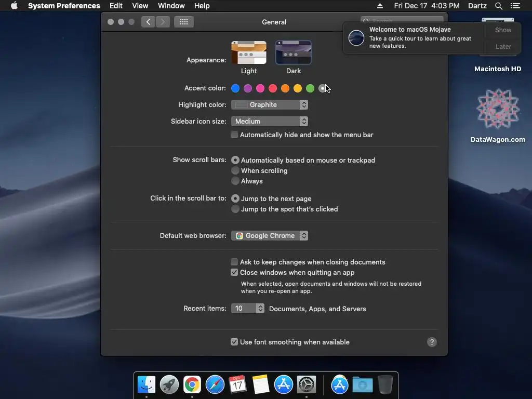532x399 pixels.
Task: Toggle Use font smoothing when available
Action: click(x=234, y=342)
